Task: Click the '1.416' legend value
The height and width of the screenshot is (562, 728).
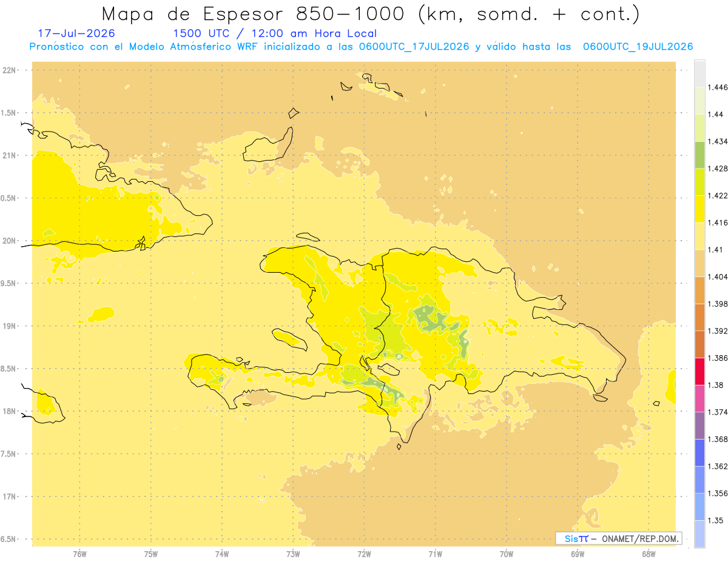Action: click(x=719, y=222)
